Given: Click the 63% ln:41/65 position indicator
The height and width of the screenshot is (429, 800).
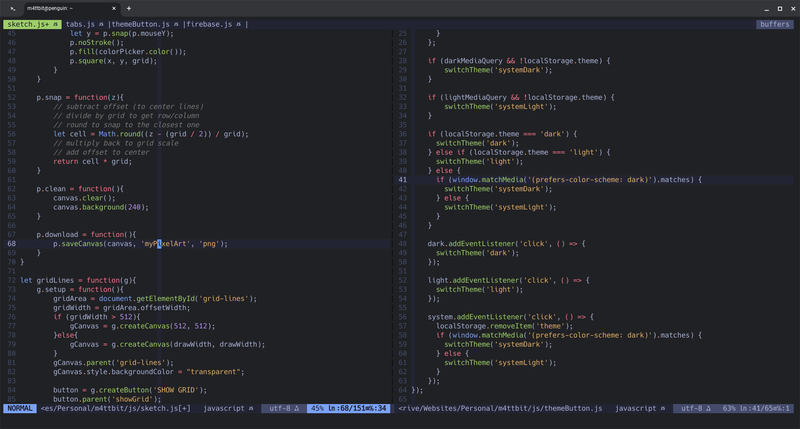Looking at the screenshot, I should pyautogui.click(x=756, y=408).
